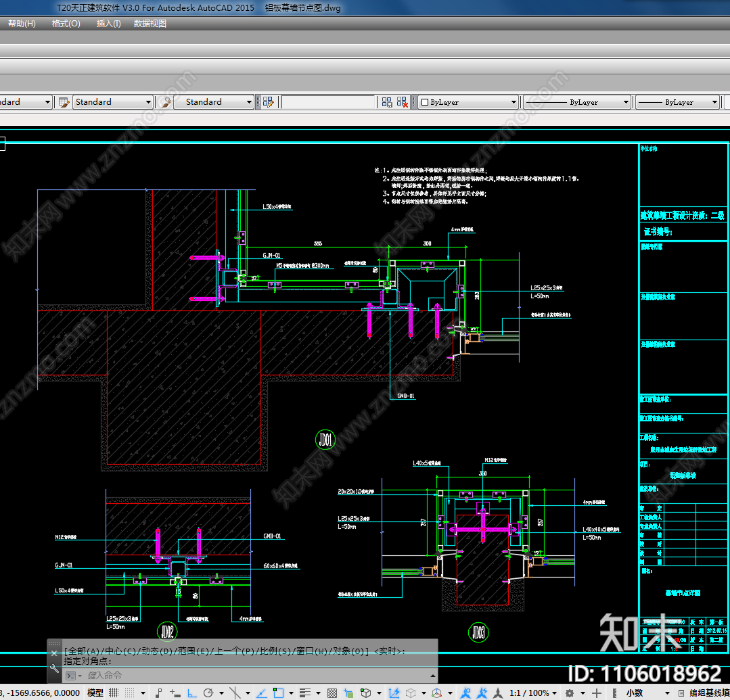Click the edit block attributes icon
The height and width of the screenshot is (700, 730).
pos(268,102)
